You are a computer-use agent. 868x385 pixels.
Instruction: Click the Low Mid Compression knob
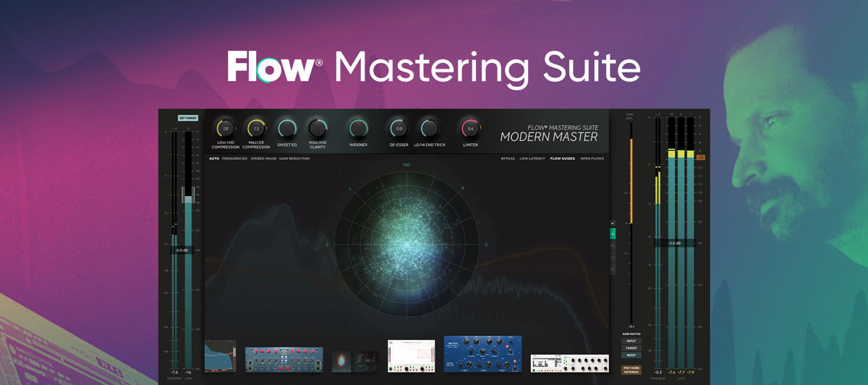pos(226,129)
